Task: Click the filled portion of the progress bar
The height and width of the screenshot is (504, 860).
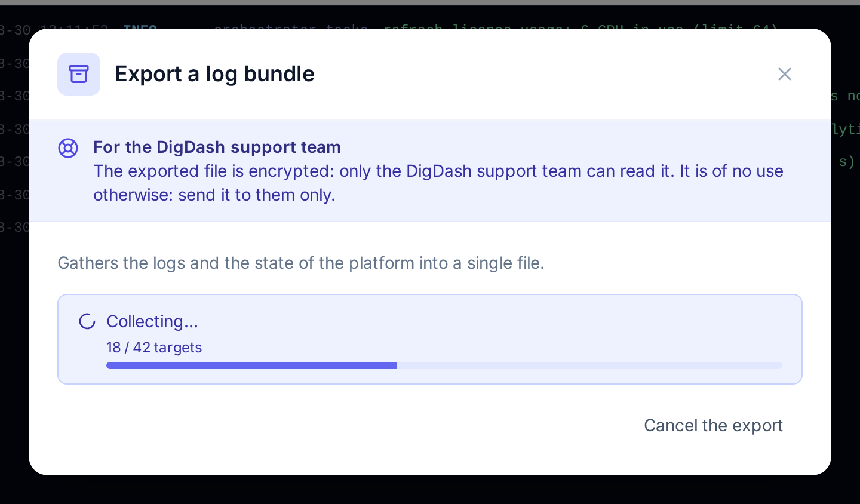Action: [251, 365]
